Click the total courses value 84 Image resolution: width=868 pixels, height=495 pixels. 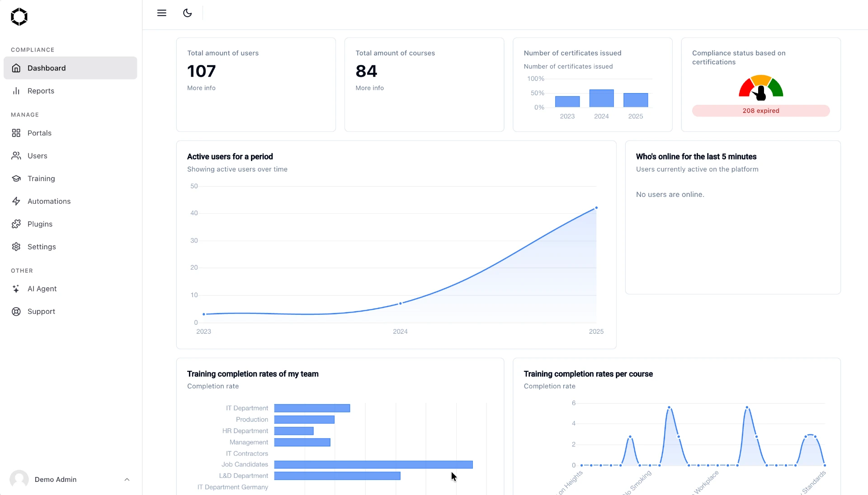(x=366, y=71)
